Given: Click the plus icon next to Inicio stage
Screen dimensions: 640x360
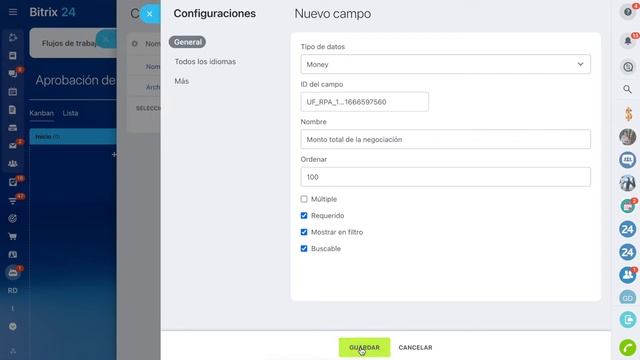Looking at the screenshot, I should (x=114, y=154).
